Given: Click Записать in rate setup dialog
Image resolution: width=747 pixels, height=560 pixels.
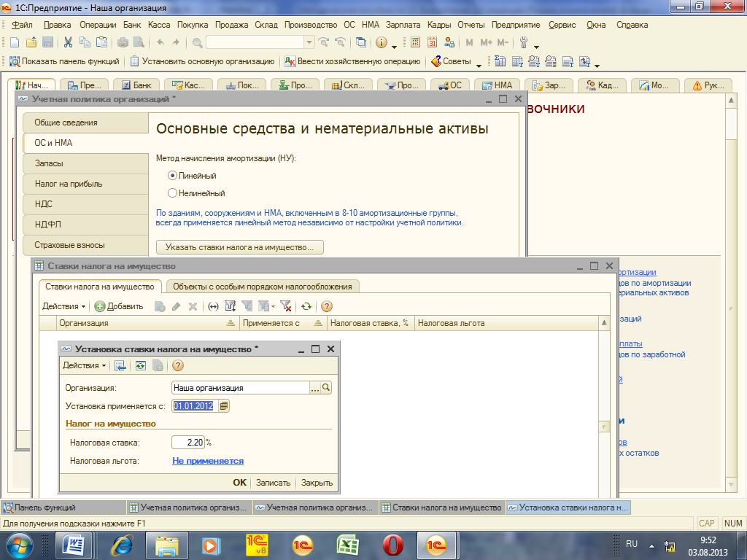Looking at the screenshot, I should point(273,483).
